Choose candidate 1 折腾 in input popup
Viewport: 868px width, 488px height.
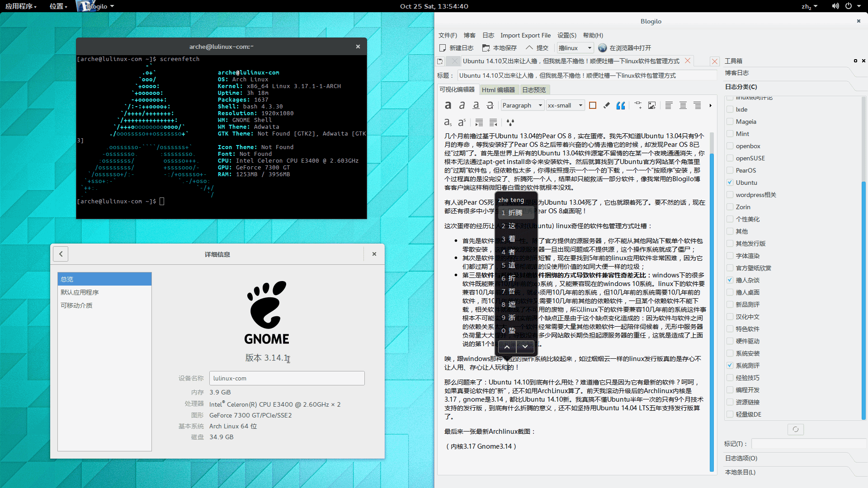click(x=516, y=212)
